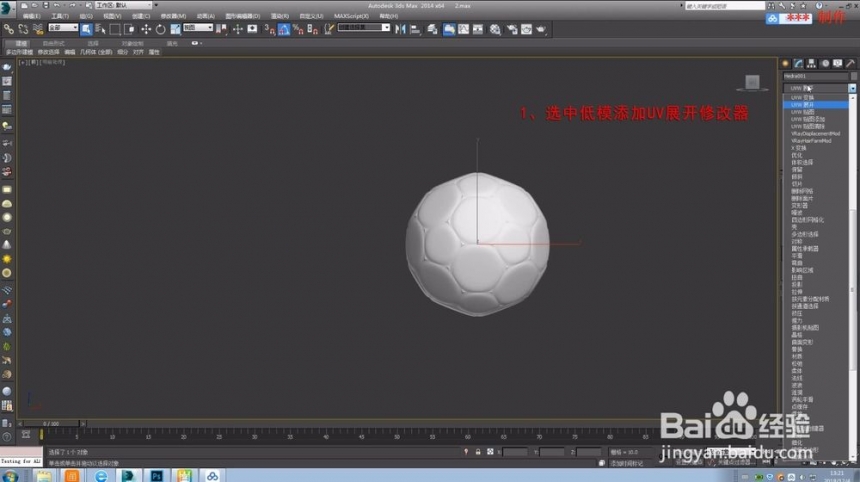This screenshot has width=860, height=482.
Task: Click the Mirror tool icon
Action: (400, 29)
